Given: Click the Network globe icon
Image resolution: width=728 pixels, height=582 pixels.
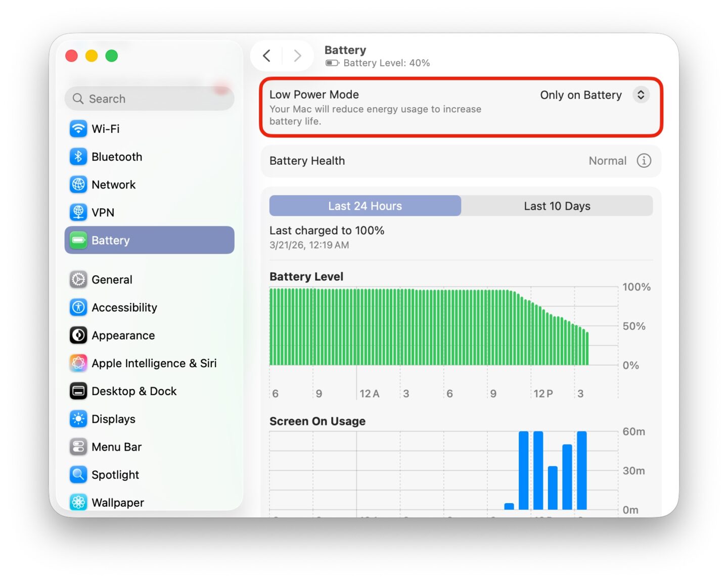Looking at the screenshot, I should pos(78,184).
